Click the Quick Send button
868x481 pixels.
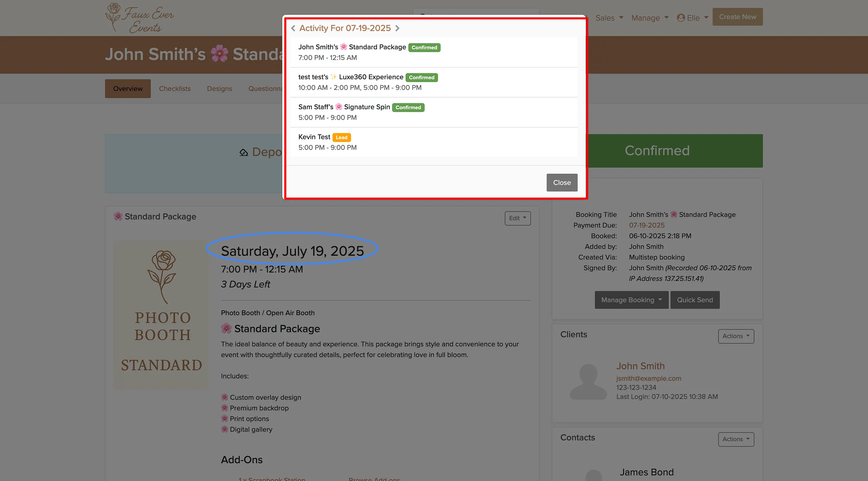[x=695, y=300]
